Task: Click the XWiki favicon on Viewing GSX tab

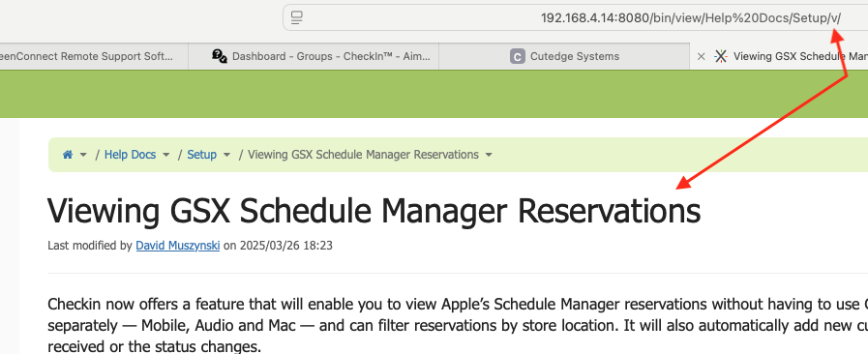Action: tap(720, 56)
